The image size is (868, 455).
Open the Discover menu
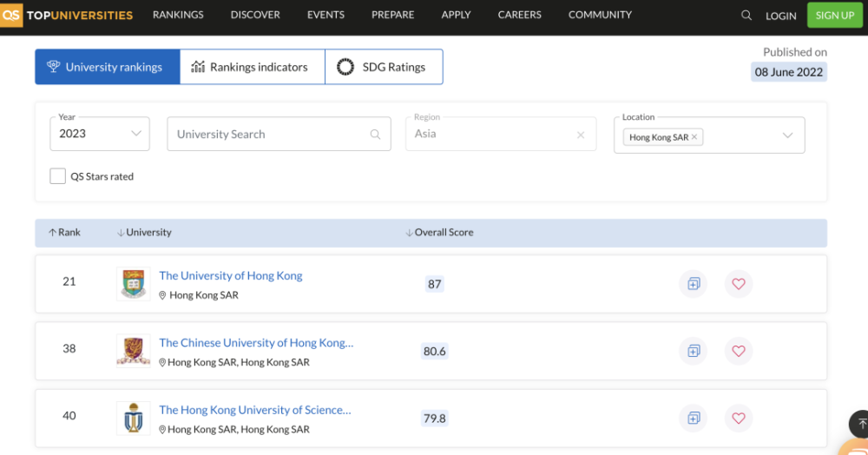255,15
